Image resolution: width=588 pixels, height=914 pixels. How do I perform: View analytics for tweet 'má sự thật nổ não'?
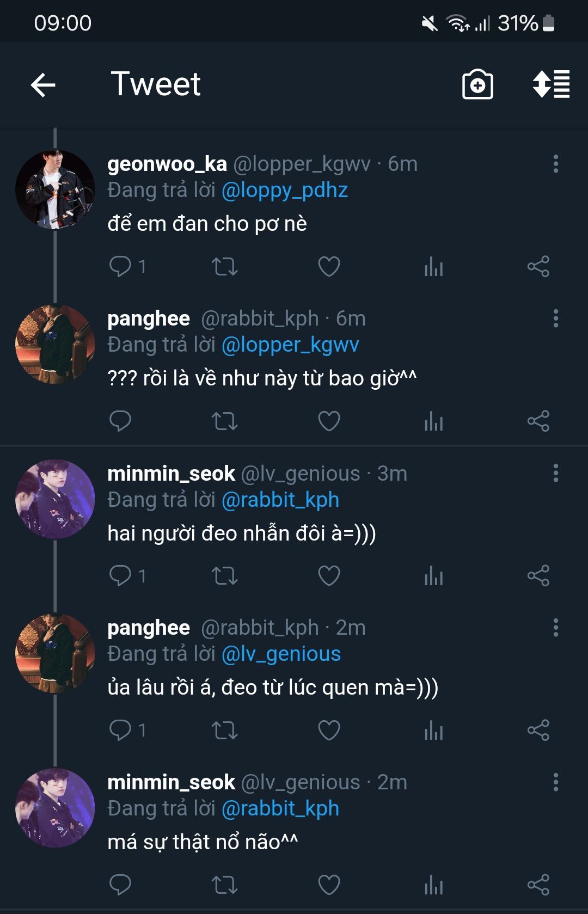(x=433, y=885)
